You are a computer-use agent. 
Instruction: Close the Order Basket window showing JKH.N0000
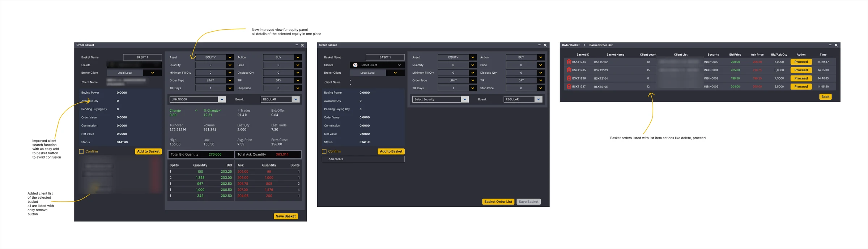coord(302,45)
